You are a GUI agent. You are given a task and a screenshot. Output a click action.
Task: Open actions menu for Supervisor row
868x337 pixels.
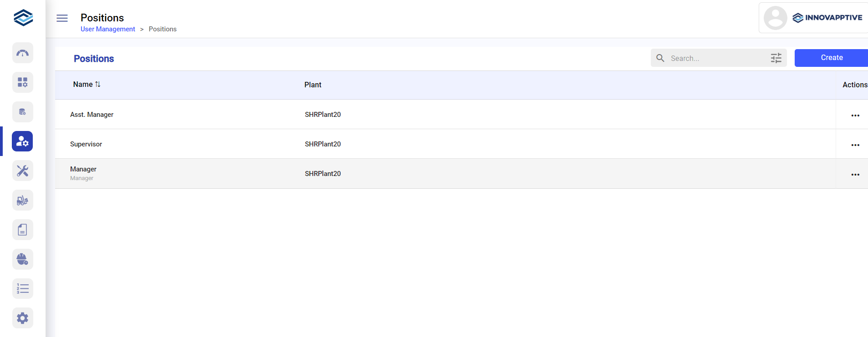click(855, 145)
